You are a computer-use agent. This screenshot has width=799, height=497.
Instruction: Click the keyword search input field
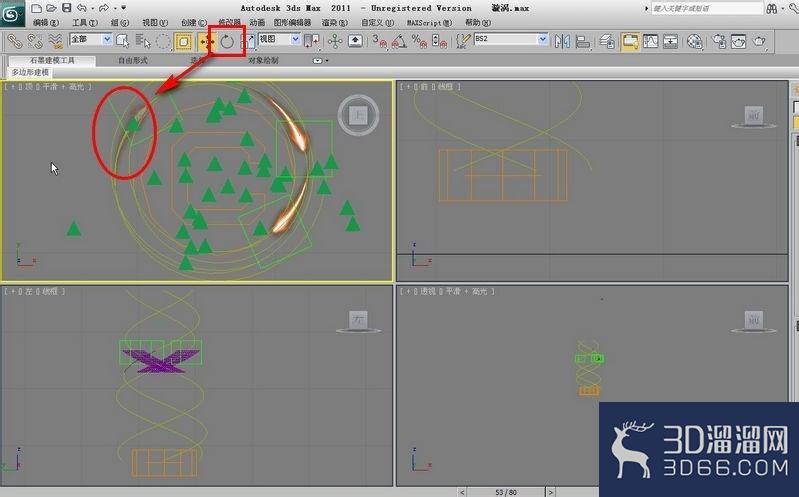(707, 9)
